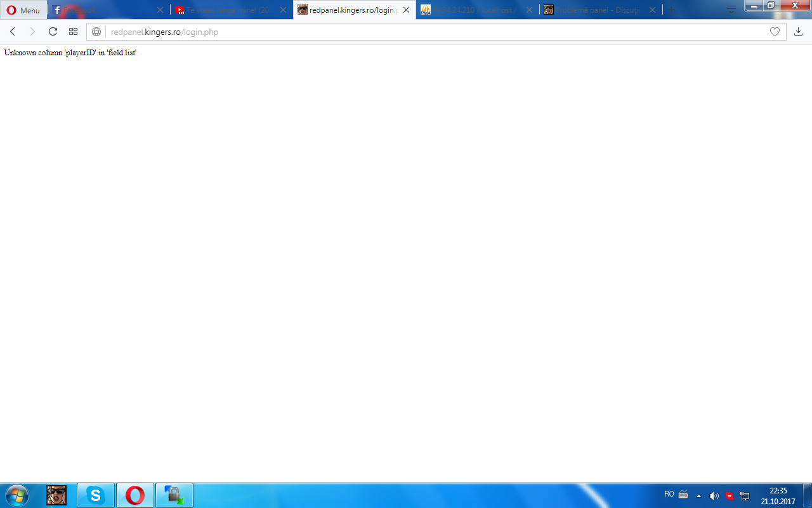Viewport: 812px width, 508px height.
Task: Open the Windows Start menu
Action: click(16, 495)
